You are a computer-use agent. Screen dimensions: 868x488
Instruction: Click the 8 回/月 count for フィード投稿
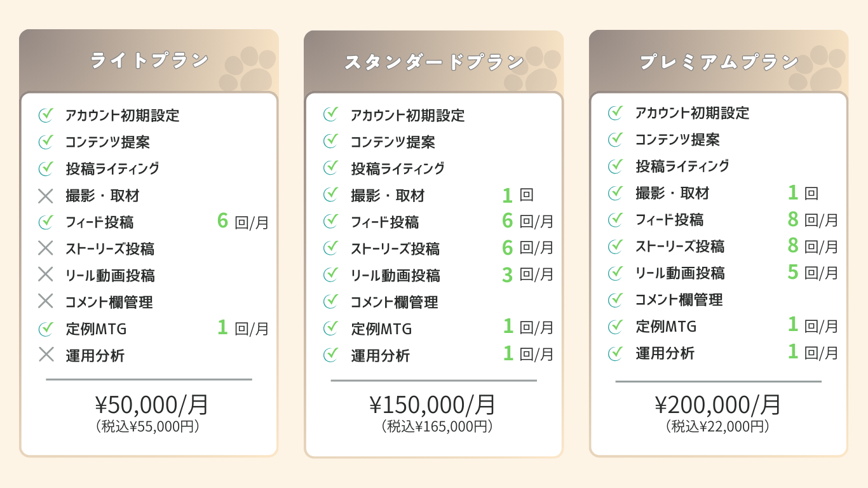813,220
